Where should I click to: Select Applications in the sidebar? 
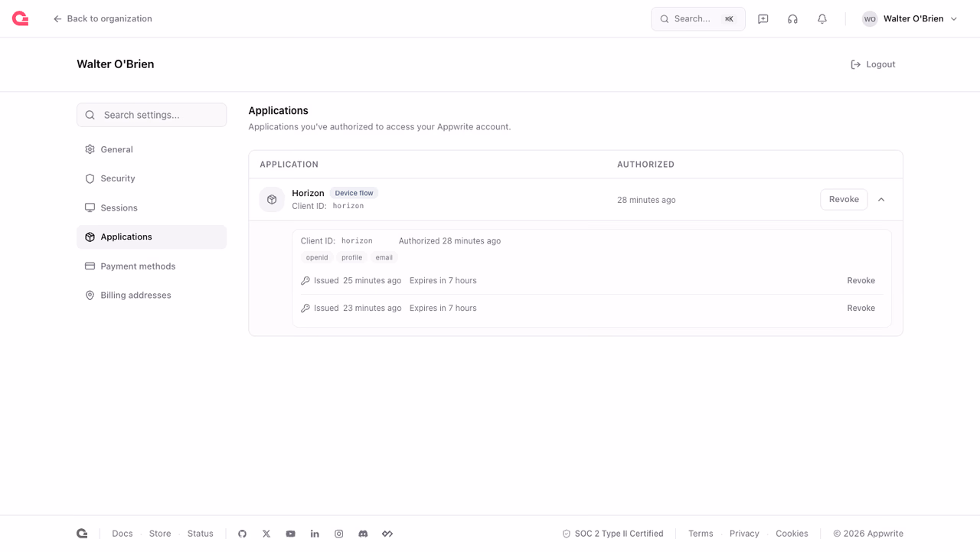point(152,237)
